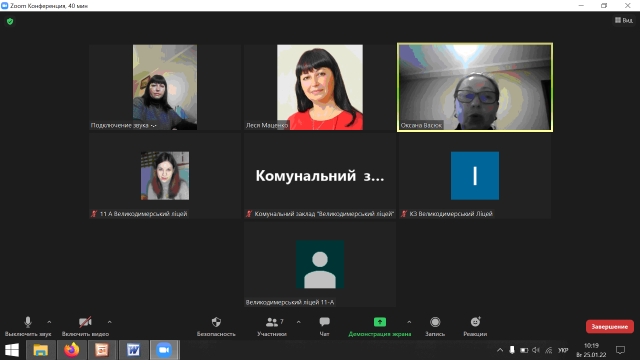Expand audio options arrow beside microphone

49,322
